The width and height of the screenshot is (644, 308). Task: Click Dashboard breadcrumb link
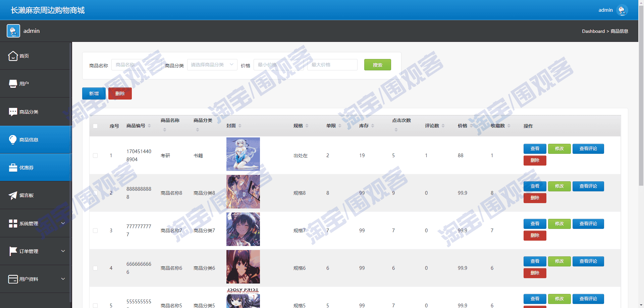(x=593, y=31)
